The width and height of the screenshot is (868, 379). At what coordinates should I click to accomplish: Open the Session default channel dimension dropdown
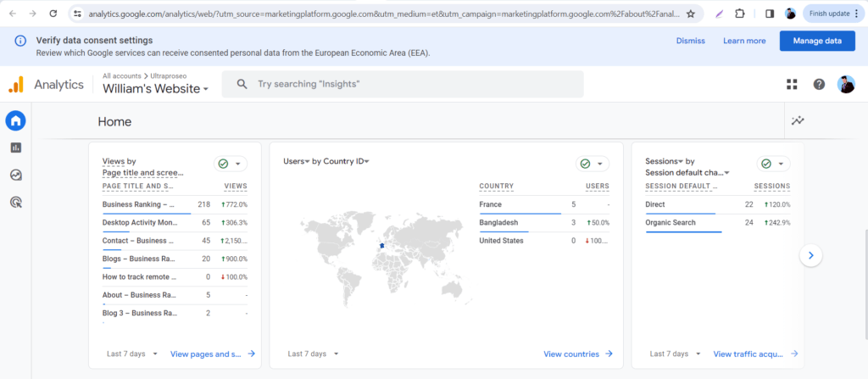click(687, 173)
